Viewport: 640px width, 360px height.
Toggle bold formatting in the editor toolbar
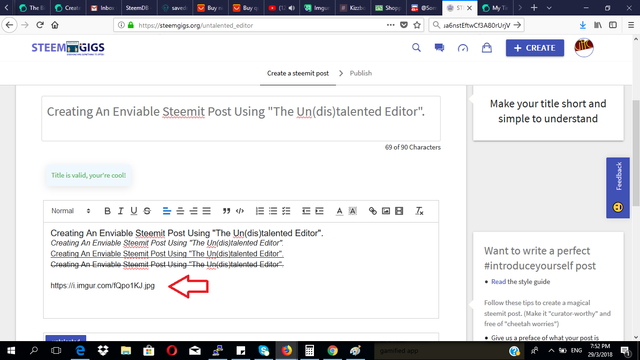pyautogui.click(x=107, y=211)
